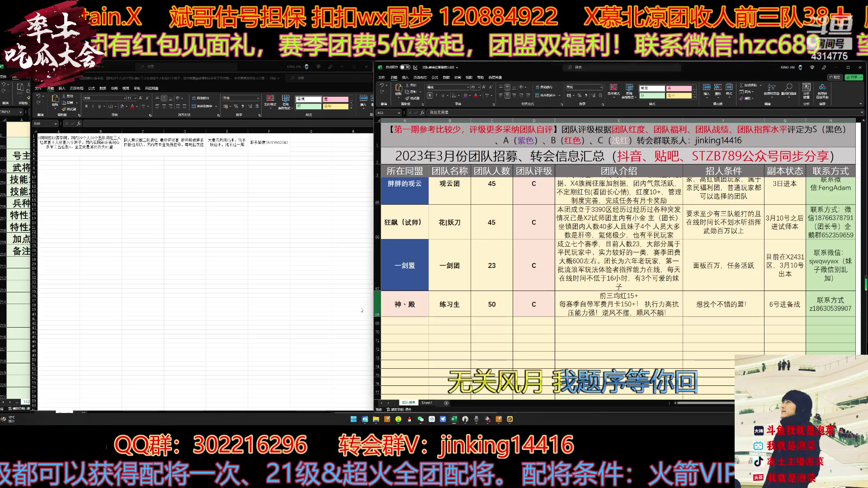The width and height of the screenshot is (868, 488).
Task: Toggle center horizontal alignment in right Excel
Action: click(x=507, y=95)
